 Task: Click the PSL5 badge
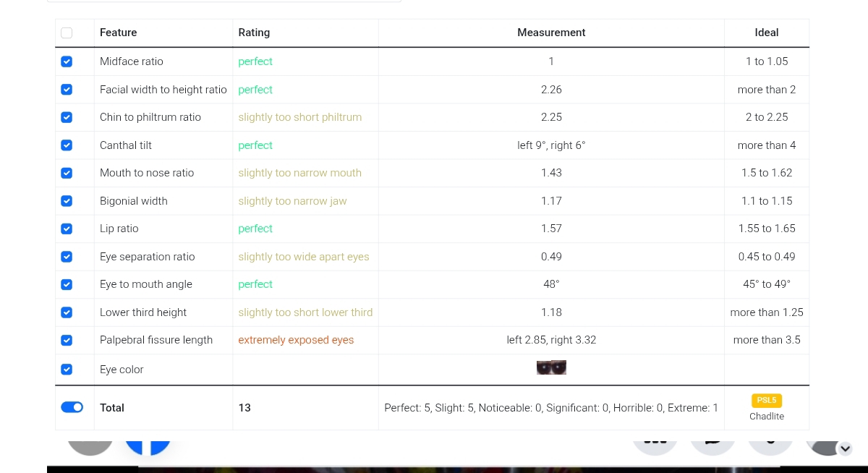(767, 401)
